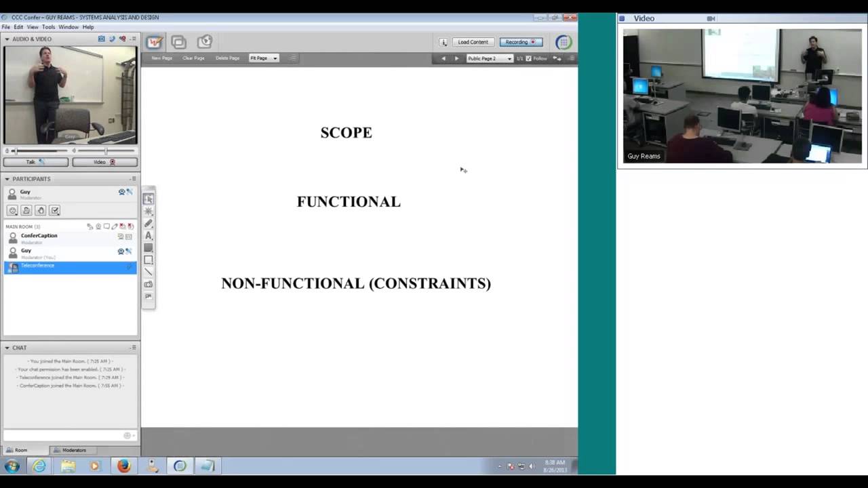Click the Raise Hand button

(41, 211)
